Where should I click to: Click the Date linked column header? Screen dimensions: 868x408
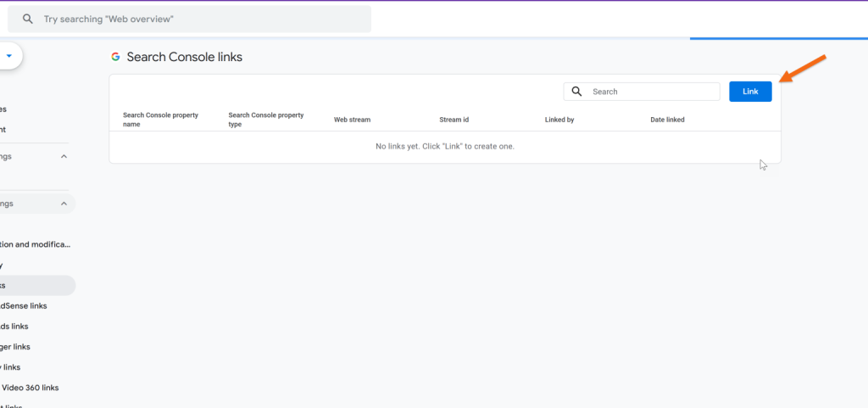pyautogui.click(x=667, y=120)
